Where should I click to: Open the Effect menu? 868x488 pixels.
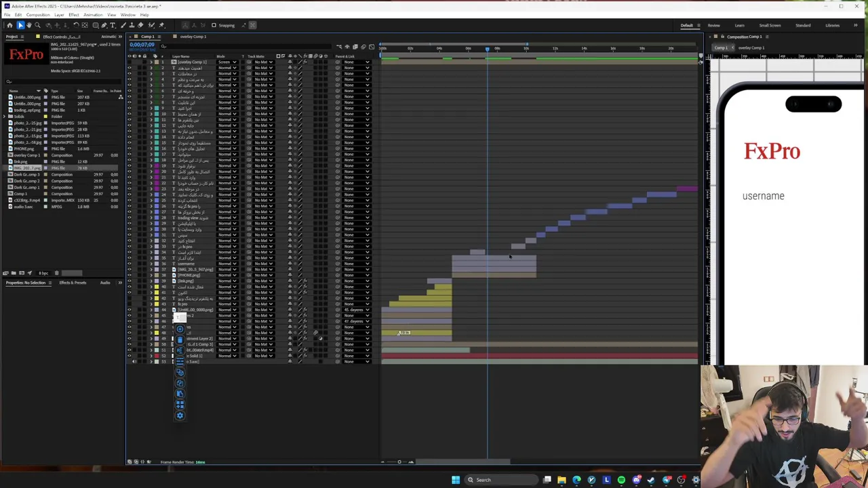(74, 15)
